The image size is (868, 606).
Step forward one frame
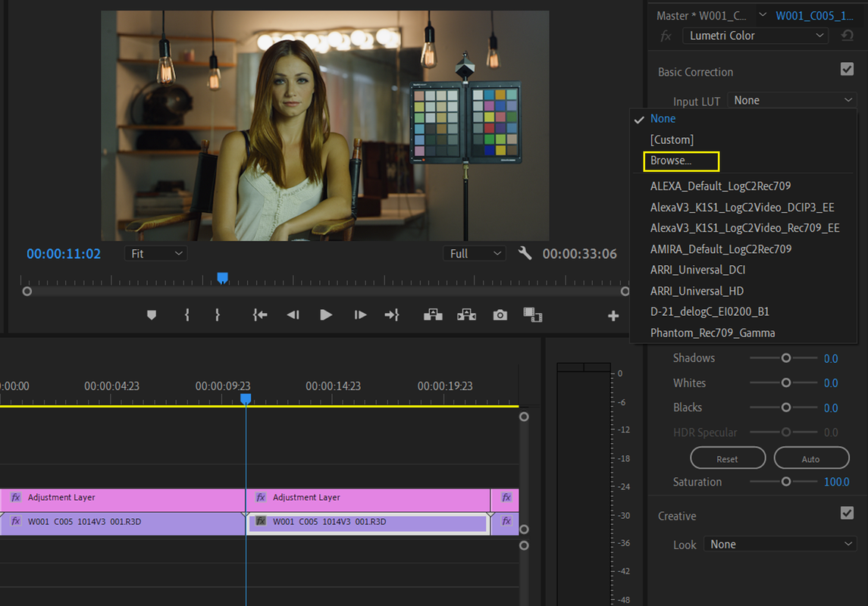[360, 315]
